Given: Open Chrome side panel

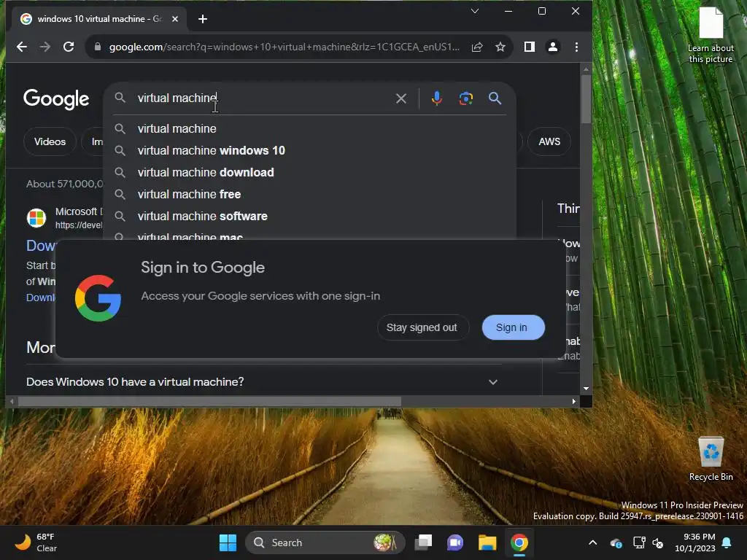Looking at the screenshot, I should click(530, 47).
